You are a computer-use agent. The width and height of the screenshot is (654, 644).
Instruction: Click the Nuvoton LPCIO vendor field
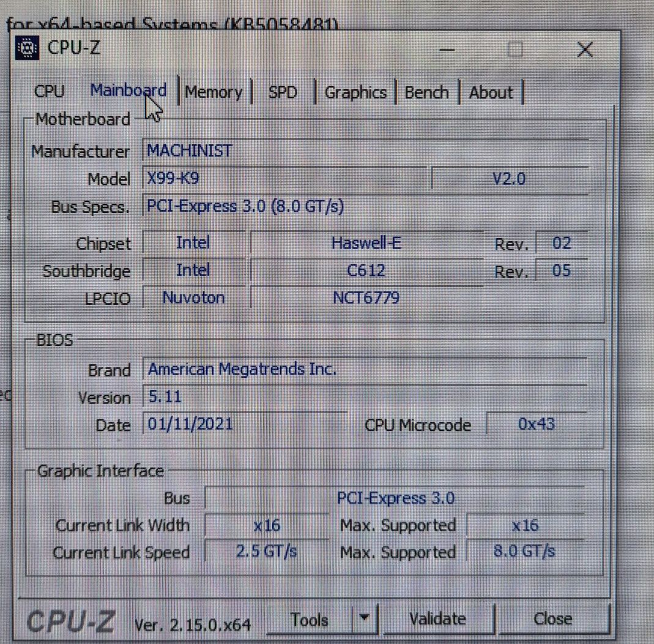[x=193, y=298]
